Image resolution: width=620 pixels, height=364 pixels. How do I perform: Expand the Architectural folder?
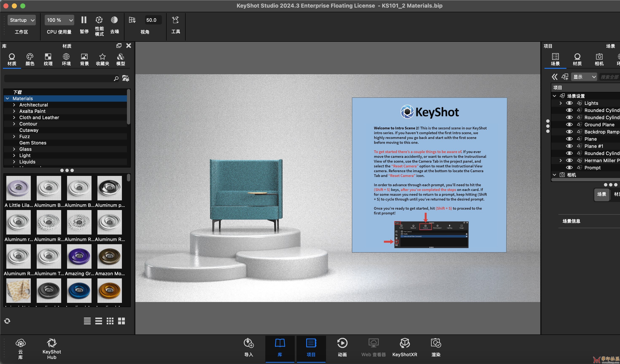[x=14, y=105]
